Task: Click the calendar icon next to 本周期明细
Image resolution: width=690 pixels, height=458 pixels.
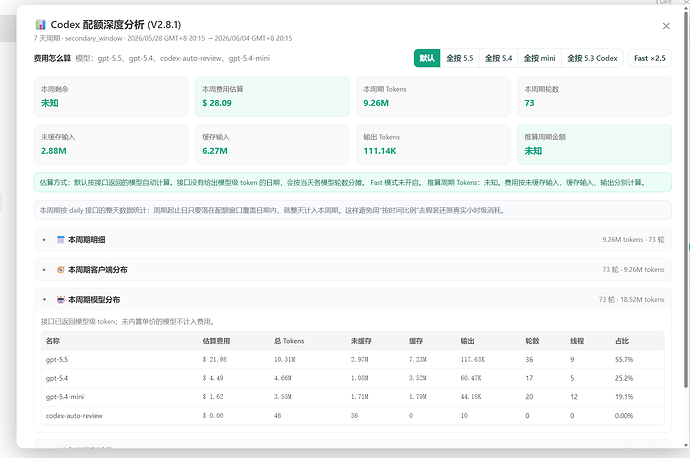Action: [x=61, y=240]
